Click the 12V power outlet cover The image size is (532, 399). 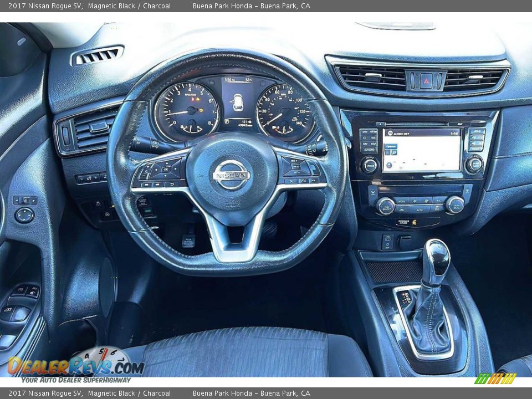coord(405,242)
